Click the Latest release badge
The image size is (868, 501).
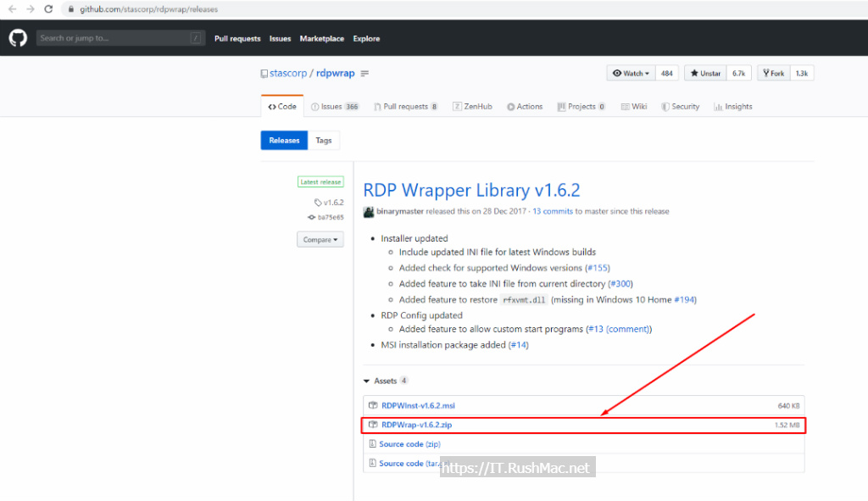(x=320, y=182)
